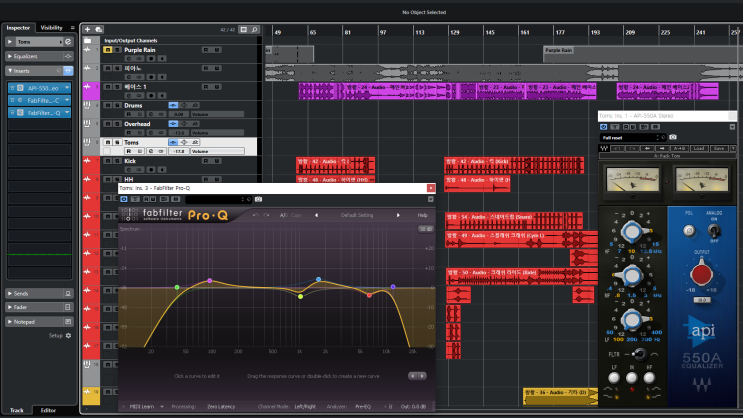Click camera icon in API-550A window
The height and width of the screenshot is (418, 743).
[x=673, y=137]
